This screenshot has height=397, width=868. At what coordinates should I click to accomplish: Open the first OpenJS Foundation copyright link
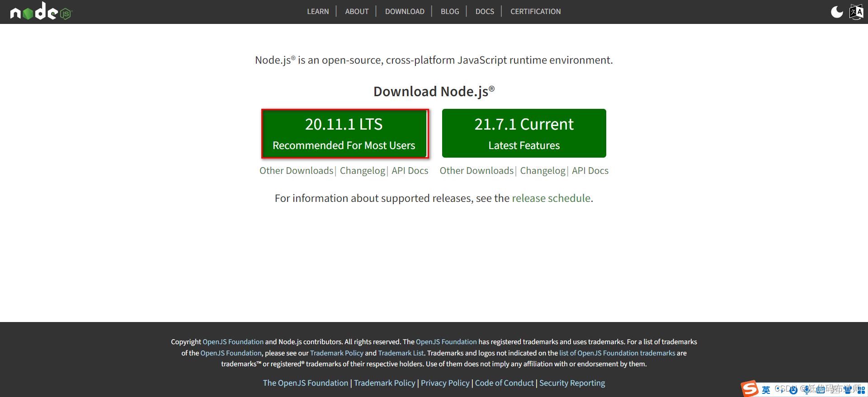[233, 342]
